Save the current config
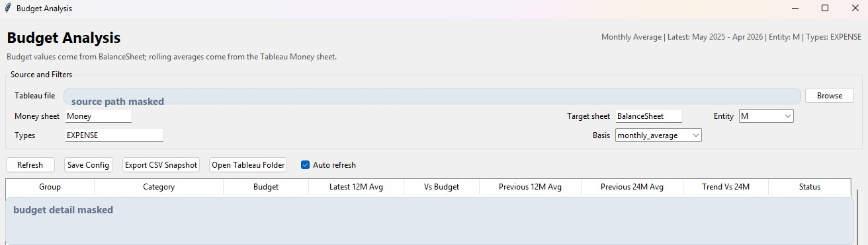Viewport: 868px width, 245px height. click(x=88, y=165)
